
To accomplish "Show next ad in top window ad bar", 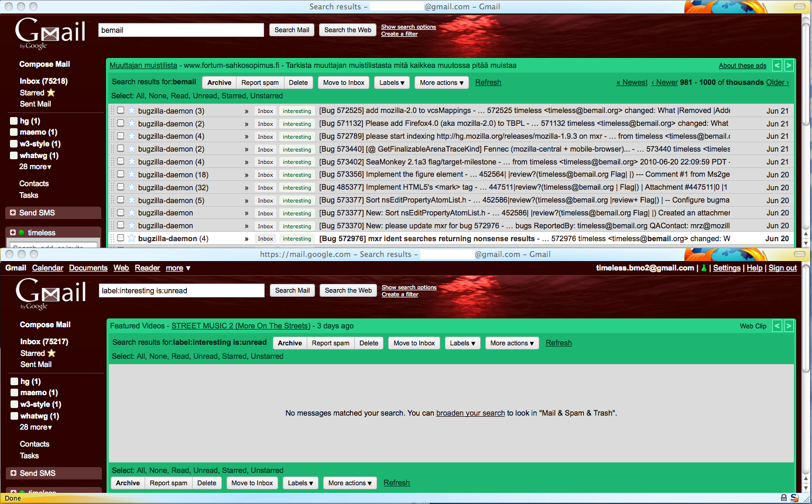I will point(789,66).
